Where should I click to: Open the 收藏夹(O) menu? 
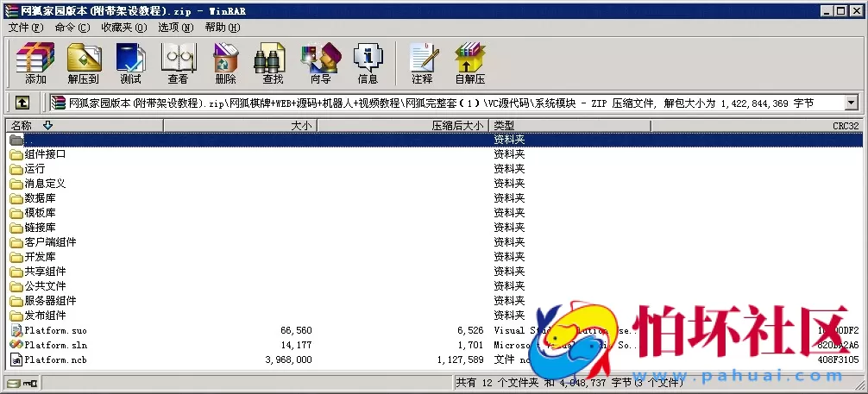124,28
